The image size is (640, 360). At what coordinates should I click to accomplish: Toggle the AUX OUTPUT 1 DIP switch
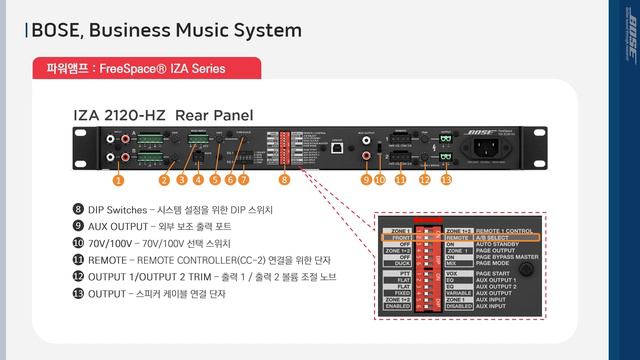click(427, 280)
